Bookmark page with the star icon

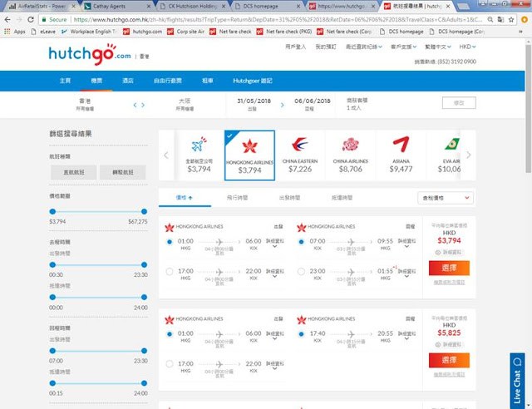click(511, 20)
